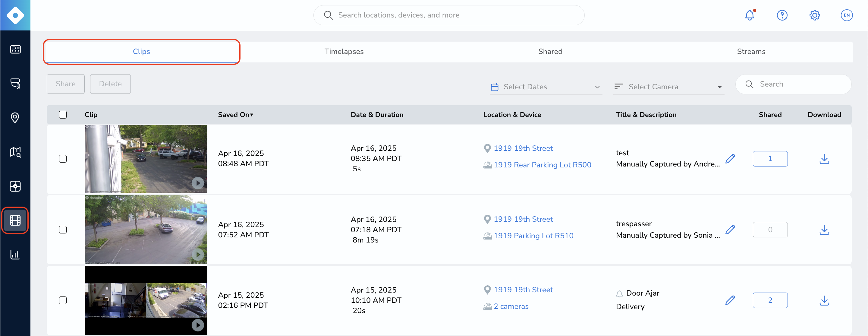Switch to the Timelapses tab
The image size is (868, 336).
click(x=344, y=52)
